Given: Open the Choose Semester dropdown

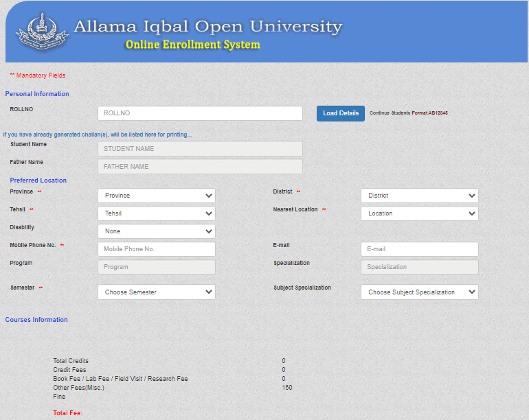Looking at the screenshot, I should click(157, 292).
